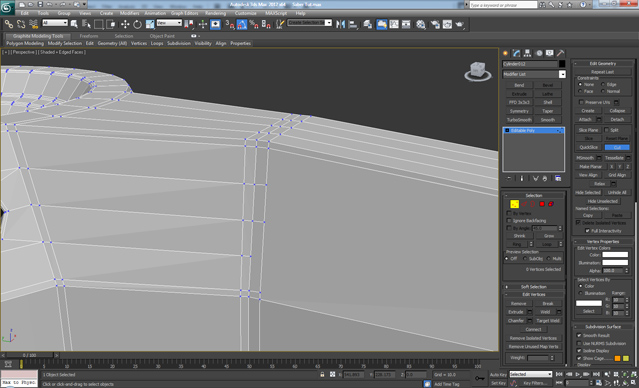Open the reference coordinate system View dropdown

click(x=169, y=23)
